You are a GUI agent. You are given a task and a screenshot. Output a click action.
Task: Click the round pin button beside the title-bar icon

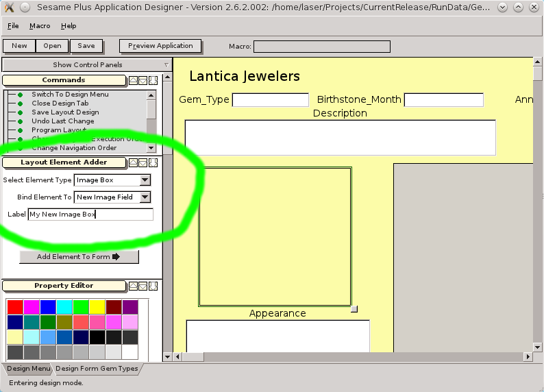(25, 7)
